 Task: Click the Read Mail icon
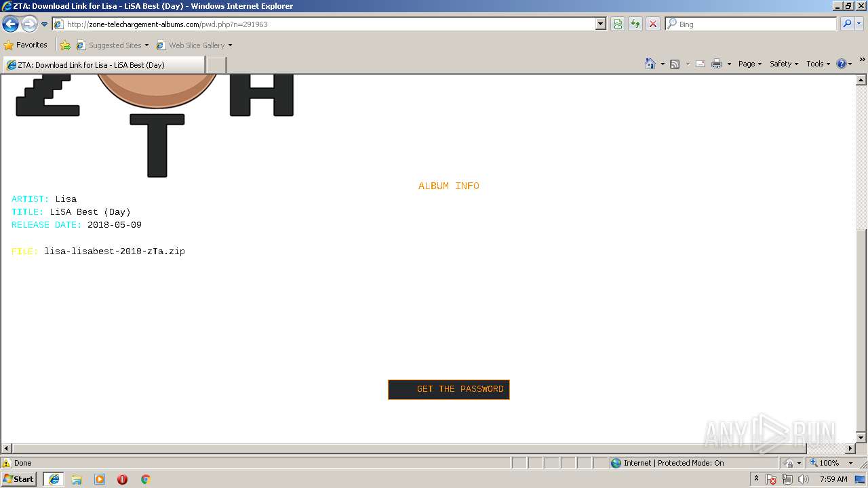701,64
